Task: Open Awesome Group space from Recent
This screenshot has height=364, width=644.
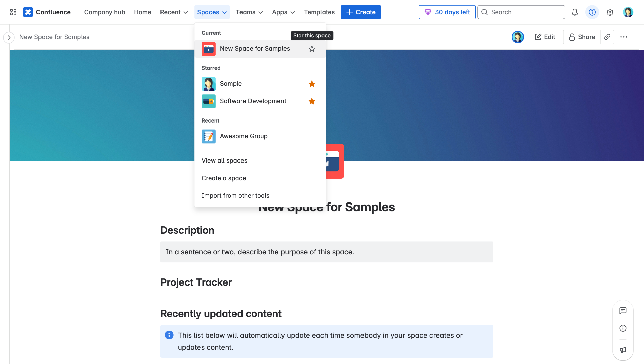Action: coord(244,136)
